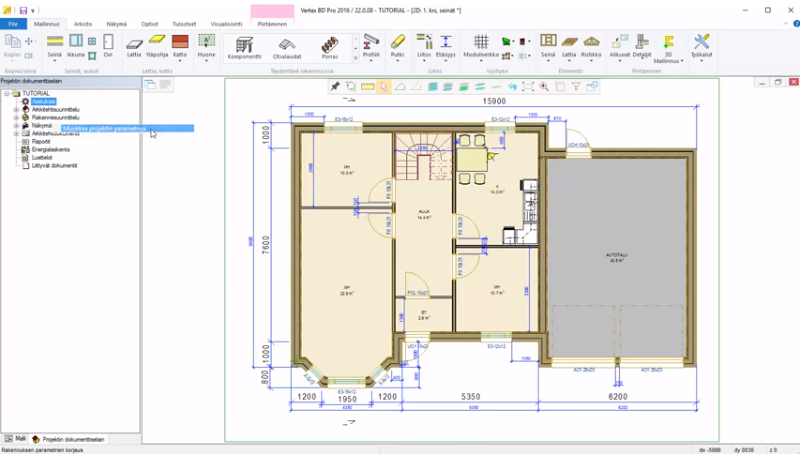Select the Katto roof tool
The height and width of the screenshot is (457, 802).
pos(180,45)
